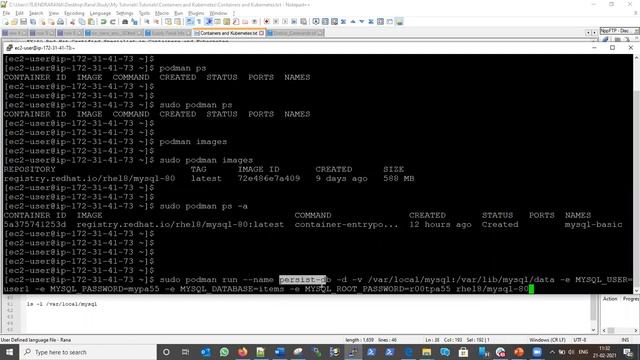This screenshot has height=360, width=640.
Task: Save the current file via toolbar
Action: (23, 22)
